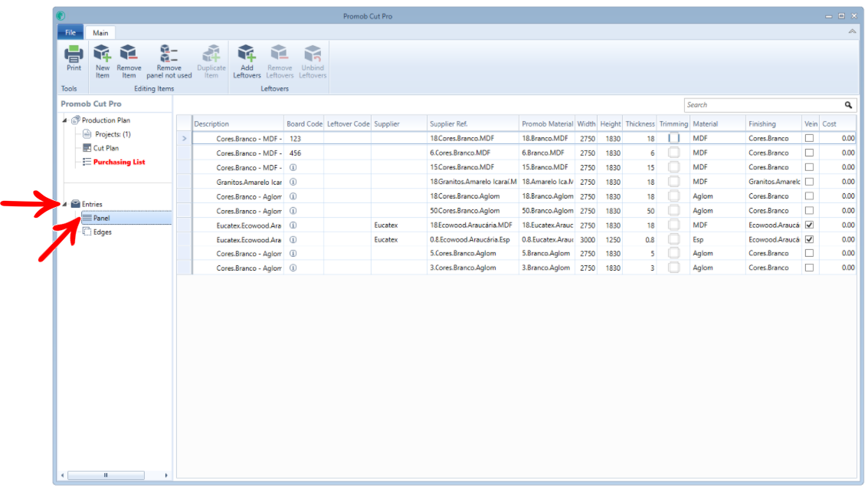
Task: Click Add Leftovers icon
Action: pyautogui.click(x=247, y=54)
